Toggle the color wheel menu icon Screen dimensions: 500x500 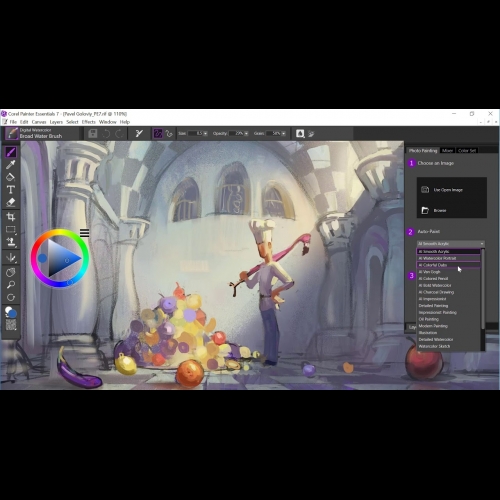tap(85, 233)
